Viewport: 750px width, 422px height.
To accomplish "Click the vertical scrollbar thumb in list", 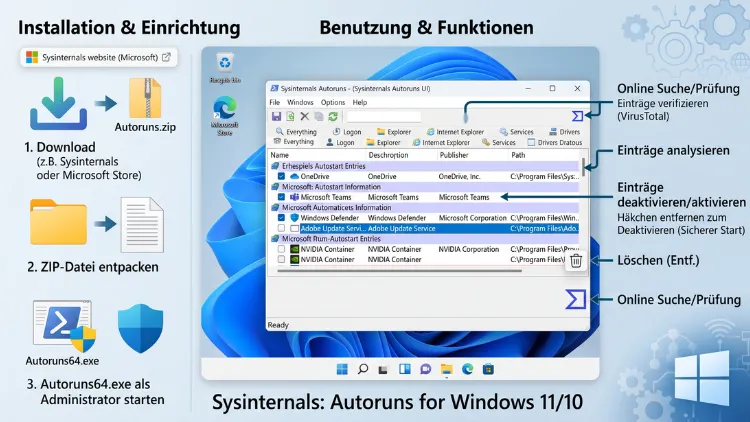I will click(x=583, y=166).
